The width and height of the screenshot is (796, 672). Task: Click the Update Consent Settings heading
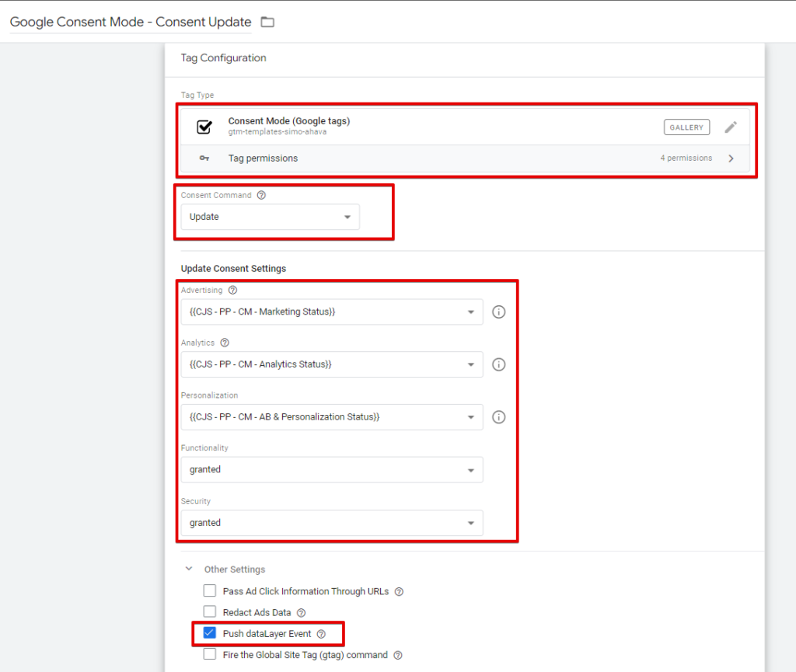click(x=233, y=269)
